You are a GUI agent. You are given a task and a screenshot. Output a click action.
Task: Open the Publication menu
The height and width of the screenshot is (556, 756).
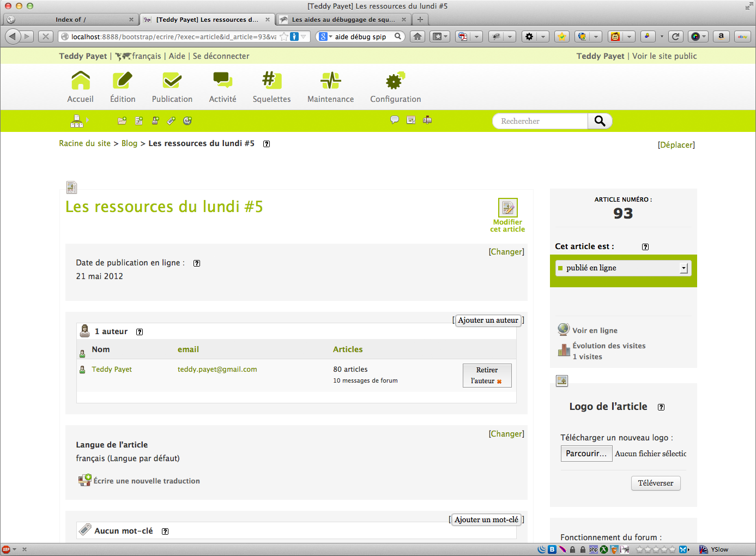pyautogui.click(x=172, y=87)
